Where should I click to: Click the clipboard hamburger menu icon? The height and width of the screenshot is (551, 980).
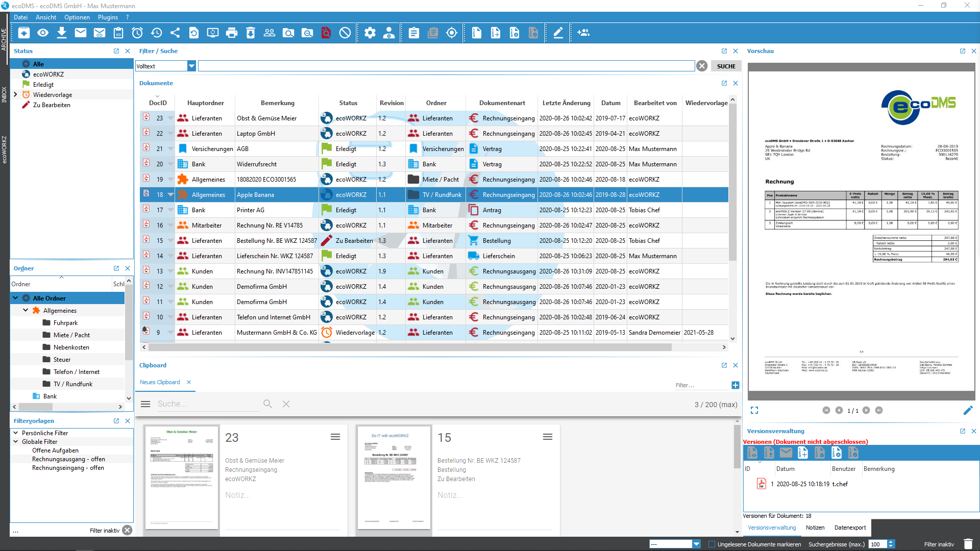point(145,404)
